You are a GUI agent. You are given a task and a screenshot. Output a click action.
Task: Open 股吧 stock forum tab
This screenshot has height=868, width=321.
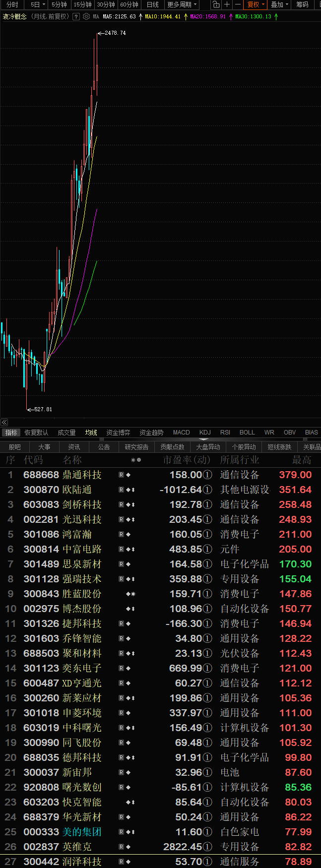pyautogui.click(x=15, y=447)
